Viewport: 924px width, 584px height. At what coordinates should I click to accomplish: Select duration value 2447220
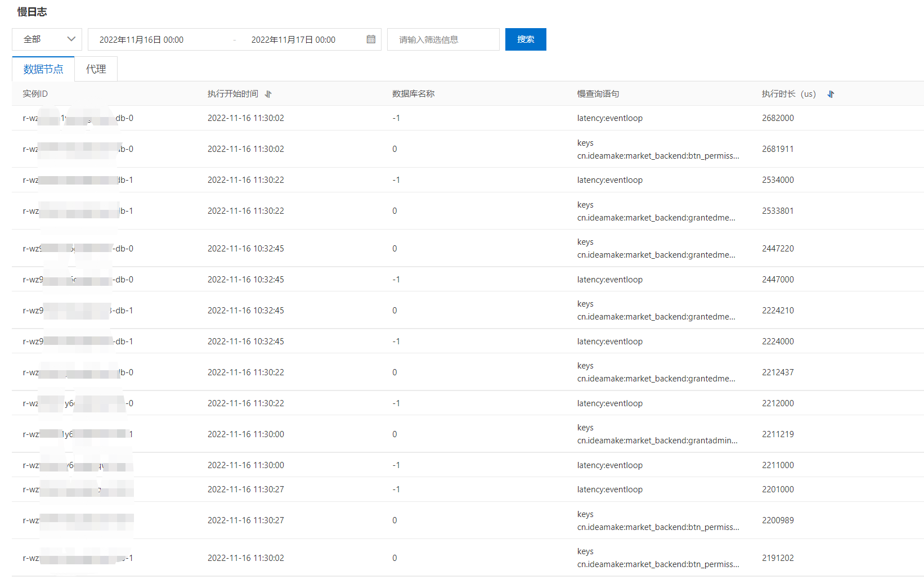[x=778, y=249]
